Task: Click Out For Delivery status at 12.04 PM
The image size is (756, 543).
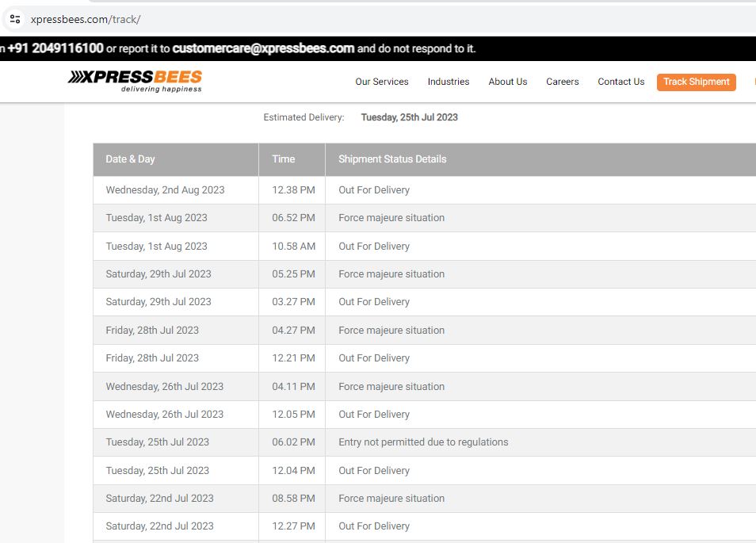Action: [x=374, y=471]
